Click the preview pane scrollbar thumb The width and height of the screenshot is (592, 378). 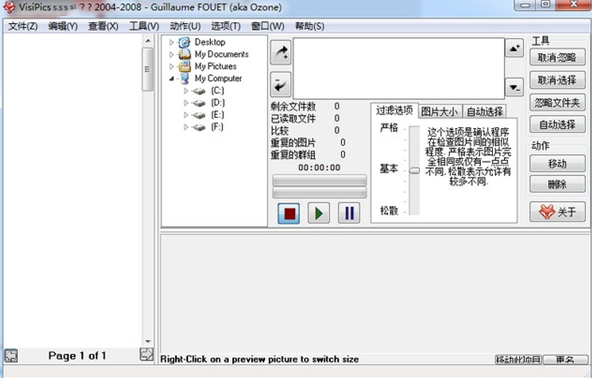[148, 69]
